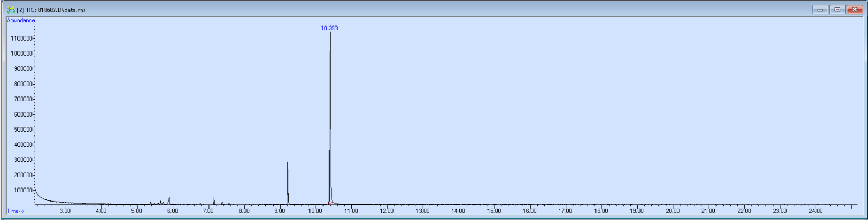Click the chromatogram peak near 9.2 minutes
This screenshot has height=220, width=868.
288,183
